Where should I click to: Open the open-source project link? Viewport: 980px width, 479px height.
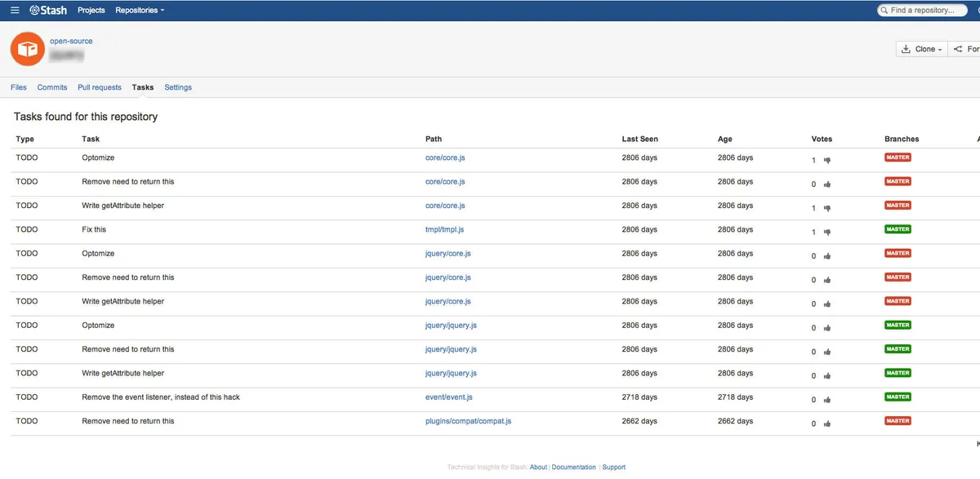(x=71, y=41)
